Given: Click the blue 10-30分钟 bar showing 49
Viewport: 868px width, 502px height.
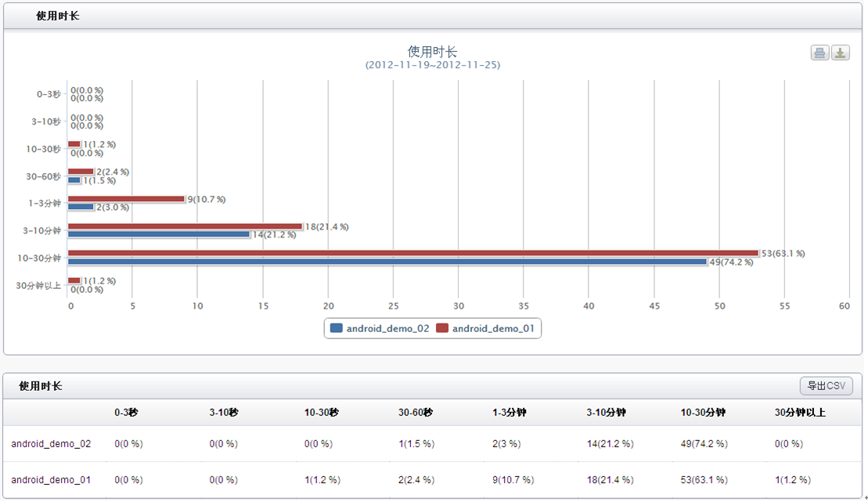Looking at the screenshot, I should (x=387, y=262).
